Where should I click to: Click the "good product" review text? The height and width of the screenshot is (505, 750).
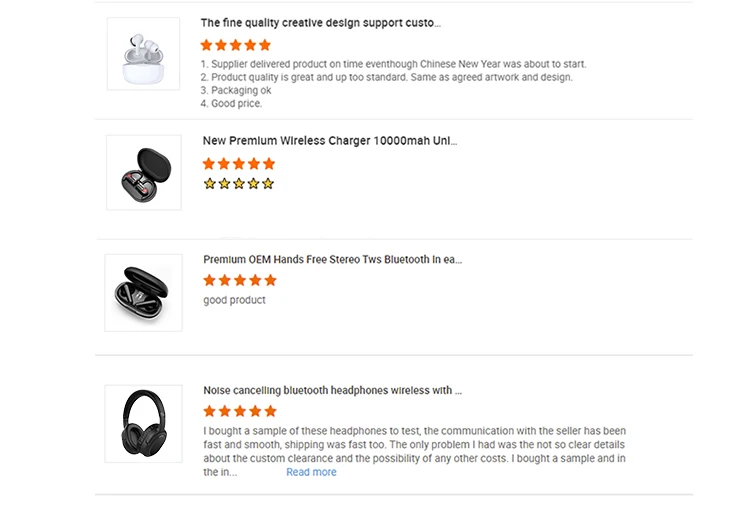[234, 300]
